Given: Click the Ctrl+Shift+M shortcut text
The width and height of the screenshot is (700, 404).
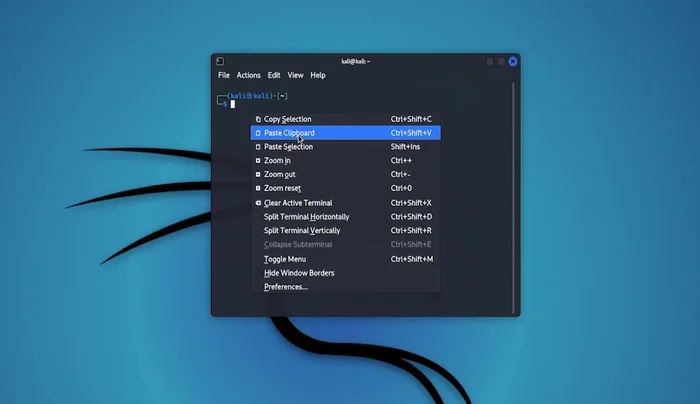Looking at the screenshot, I should point(412,259).
